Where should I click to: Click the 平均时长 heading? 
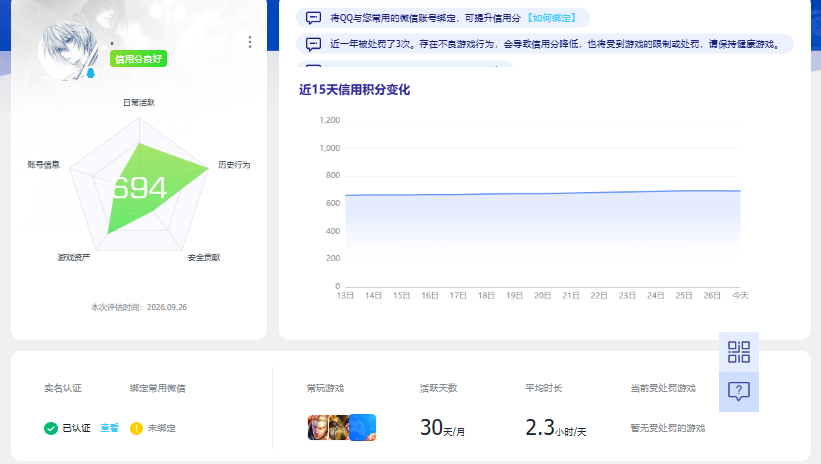point(543,388)
